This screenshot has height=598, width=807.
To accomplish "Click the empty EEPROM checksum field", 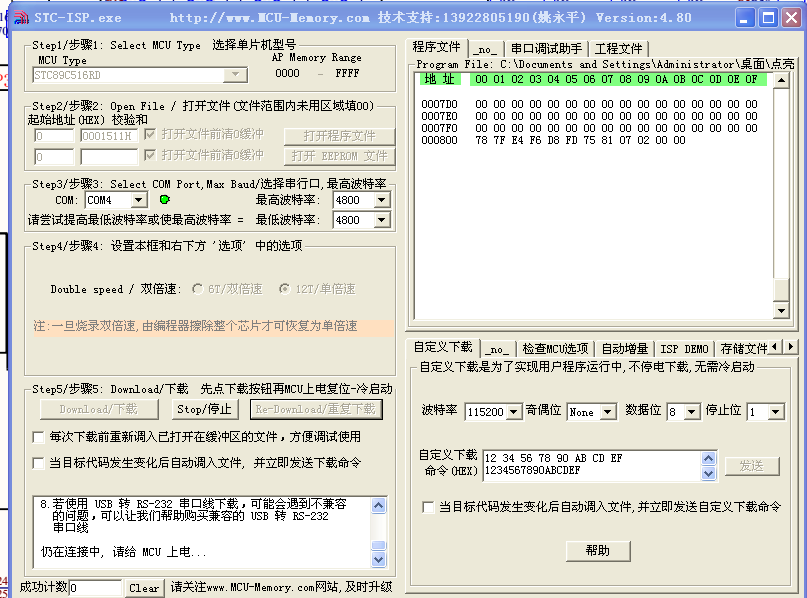I will pos(109,156).
